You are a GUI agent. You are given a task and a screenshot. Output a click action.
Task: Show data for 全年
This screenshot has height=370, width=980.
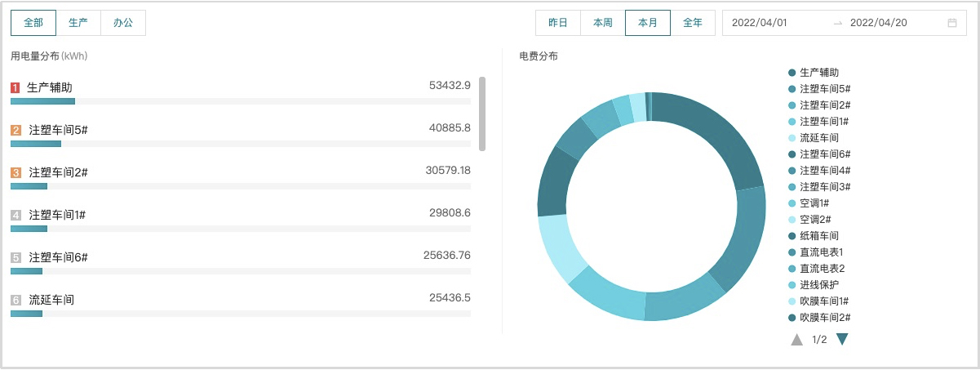coord(692,23)
